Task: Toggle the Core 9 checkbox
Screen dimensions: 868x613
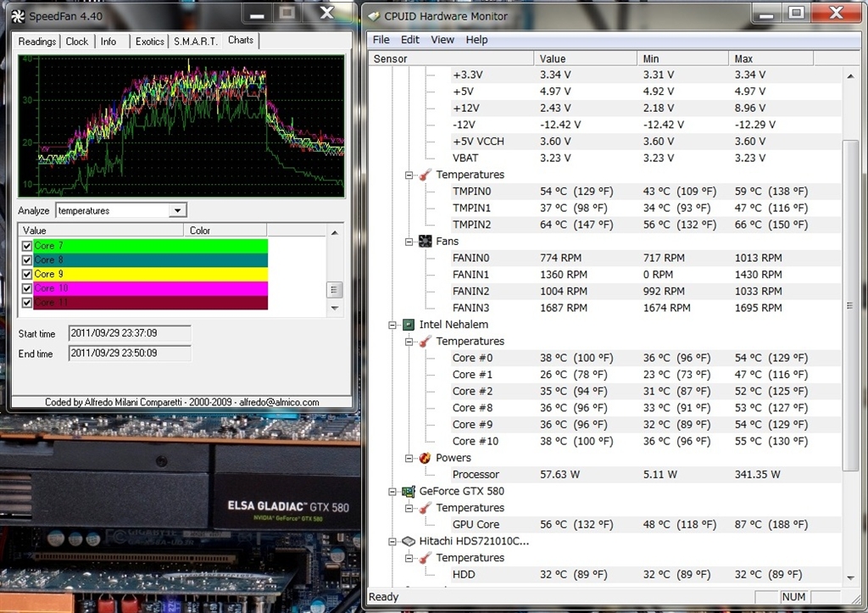Action: (27, 275)
